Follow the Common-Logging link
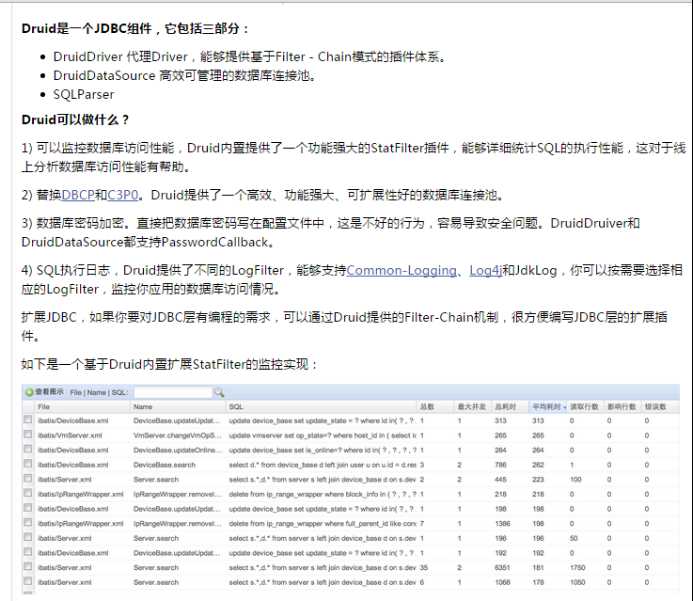 point(401,270)
